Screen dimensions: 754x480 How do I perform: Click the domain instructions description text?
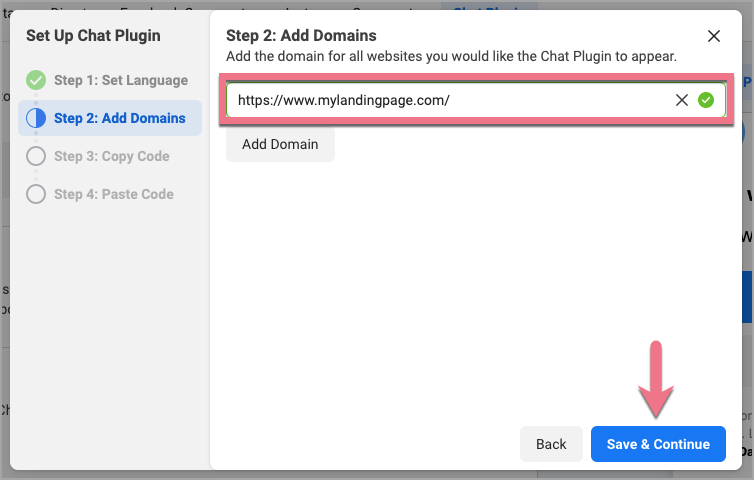point(451,57)
